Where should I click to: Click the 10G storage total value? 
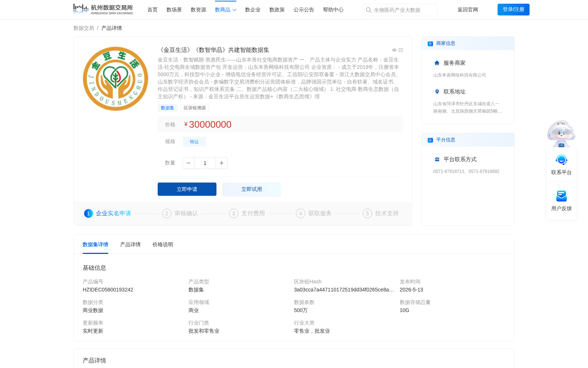tap(404, 310)
